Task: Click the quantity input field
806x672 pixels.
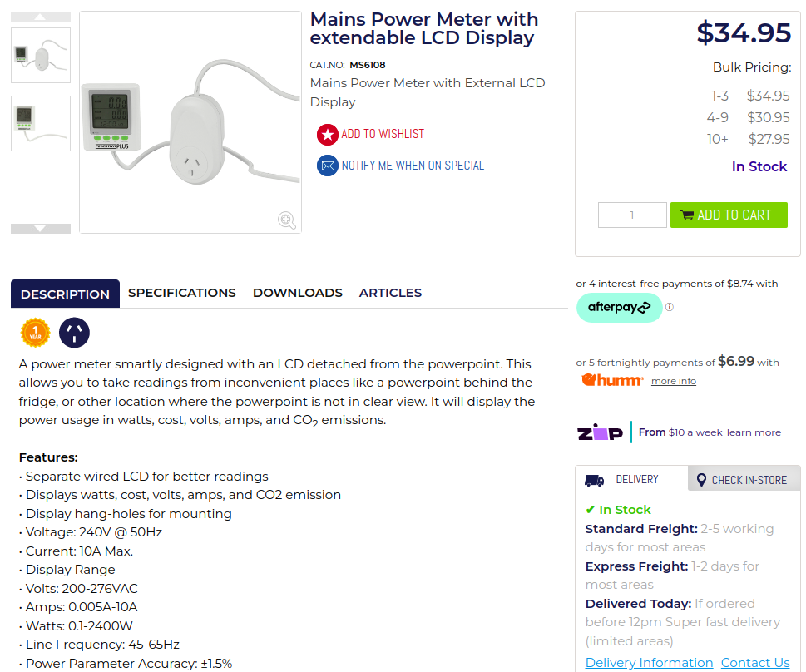Action: pos(632,215)
